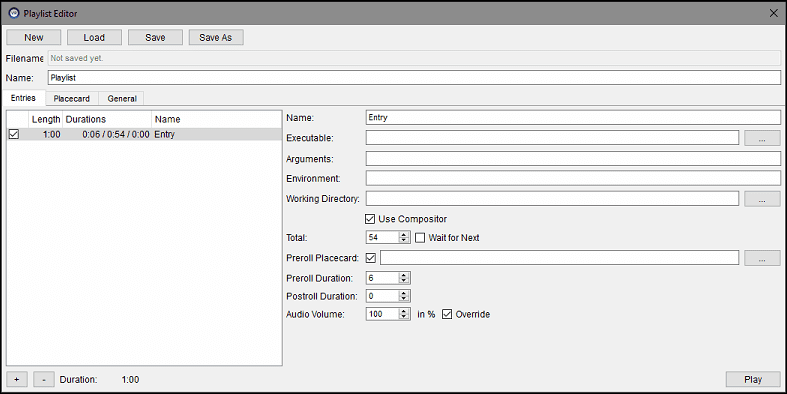Image resolution: width=787 pixels, height=394 pixels.
Task: Focus the Environment input field
Action: point(573,178)
